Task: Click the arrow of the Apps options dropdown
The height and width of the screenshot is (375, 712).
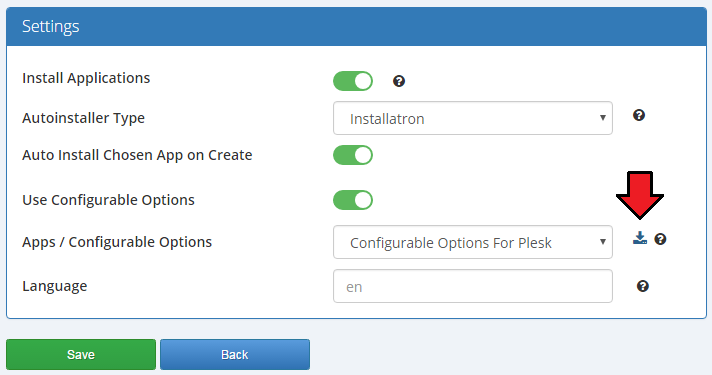Action: pyautogui.click(x=603, y=242)
